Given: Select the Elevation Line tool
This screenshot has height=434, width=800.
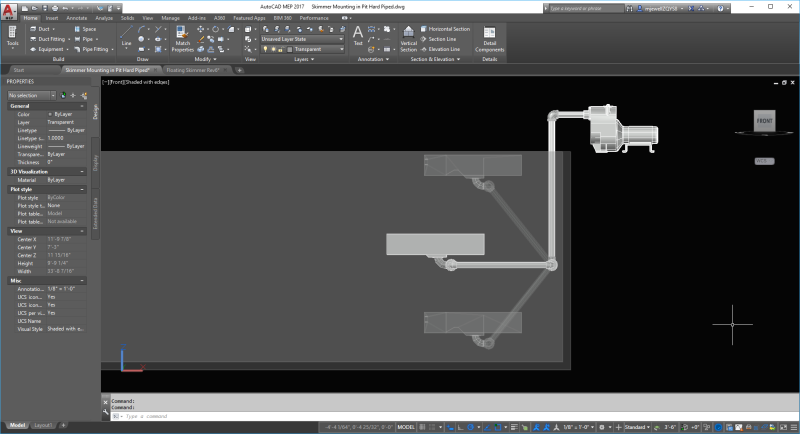Looking at the screenshot, I should tap(440, 49).
